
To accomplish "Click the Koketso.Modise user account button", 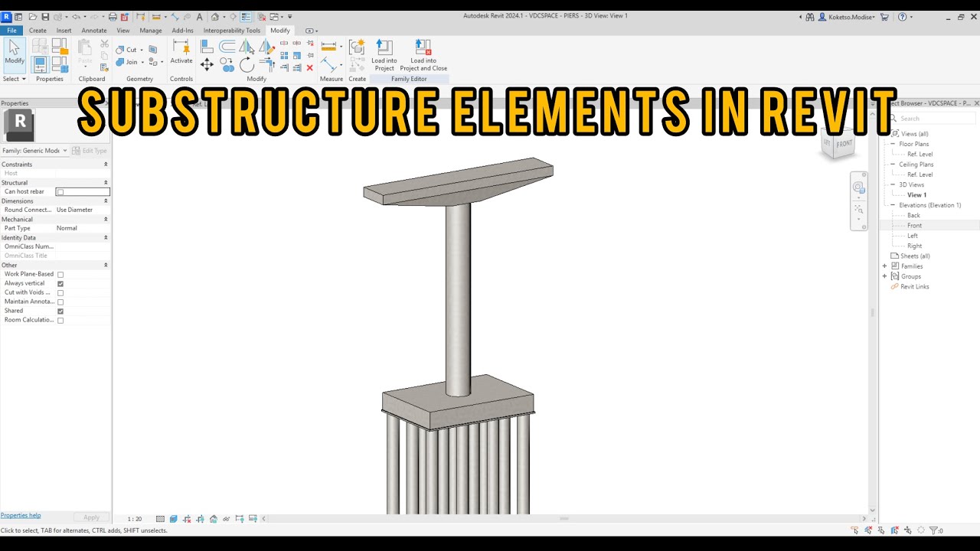I will coord(846,17).
